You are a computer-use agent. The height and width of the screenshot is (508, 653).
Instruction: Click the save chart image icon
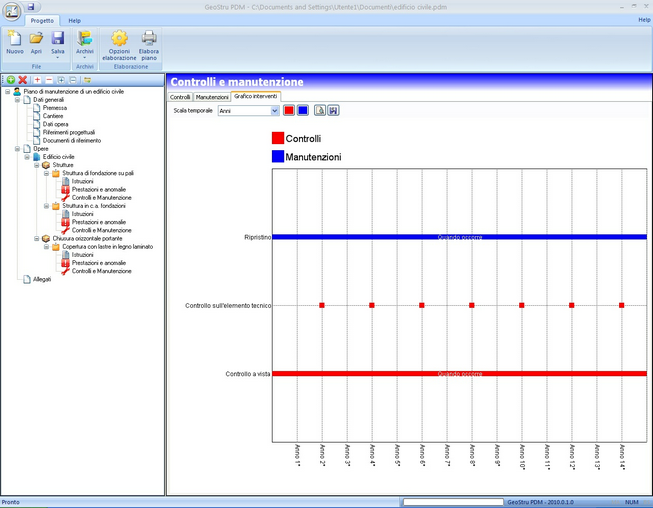tap(333, 110)
